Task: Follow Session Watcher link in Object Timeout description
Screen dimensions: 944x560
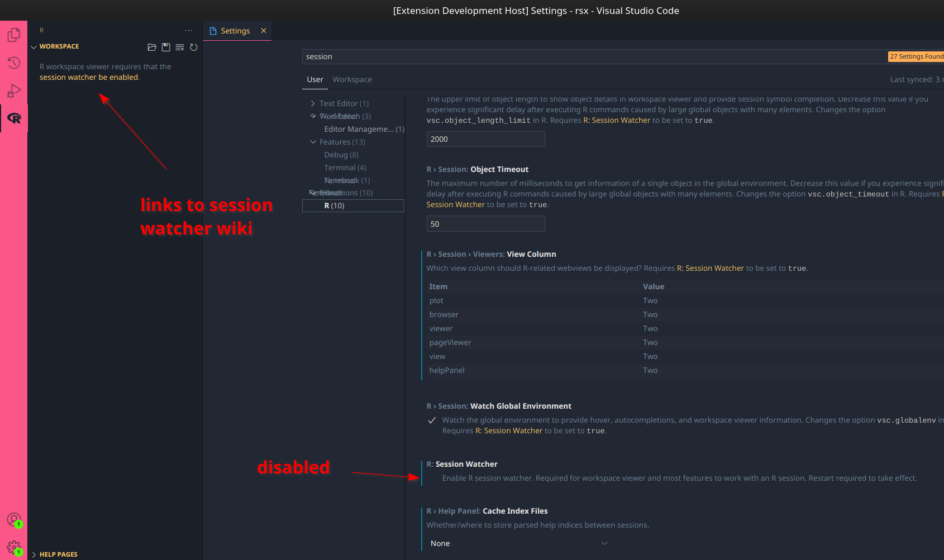Action: (455, 204)
